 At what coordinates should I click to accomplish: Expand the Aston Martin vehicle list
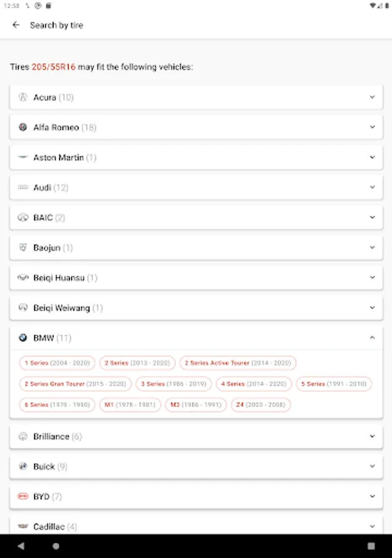(372, 157)
